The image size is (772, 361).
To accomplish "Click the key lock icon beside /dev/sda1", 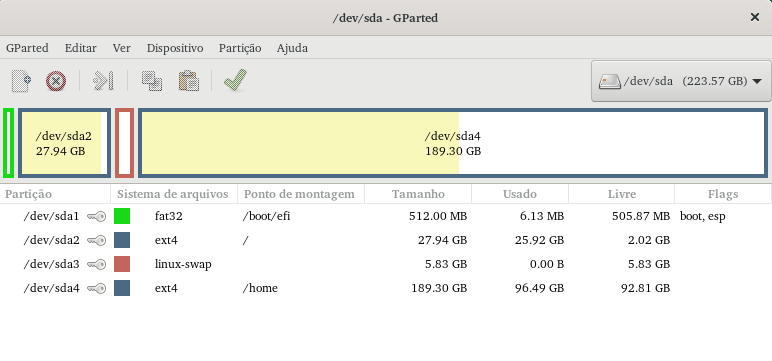I will click(x=96, y=216).
